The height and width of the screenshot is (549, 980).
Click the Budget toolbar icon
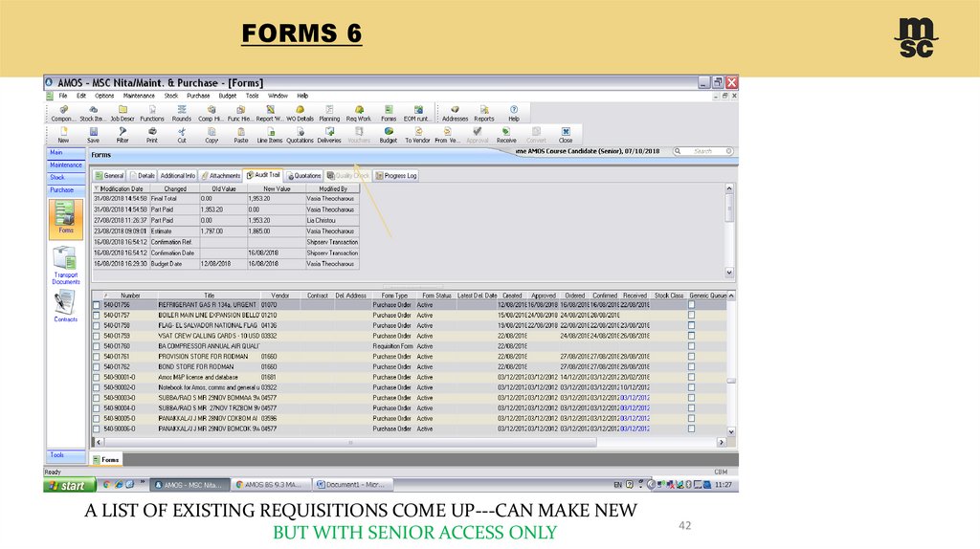coord(389,135)
